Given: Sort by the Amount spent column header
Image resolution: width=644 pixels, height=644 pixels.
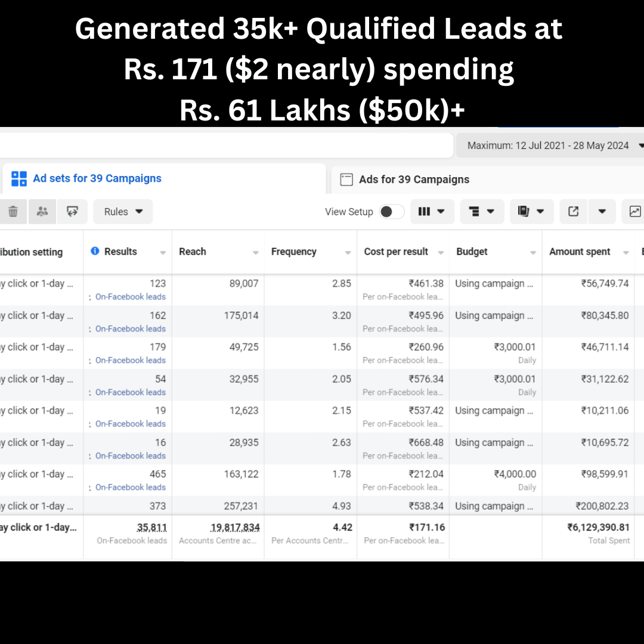Looking at the screenshot, I should click(x=580, y=252).
